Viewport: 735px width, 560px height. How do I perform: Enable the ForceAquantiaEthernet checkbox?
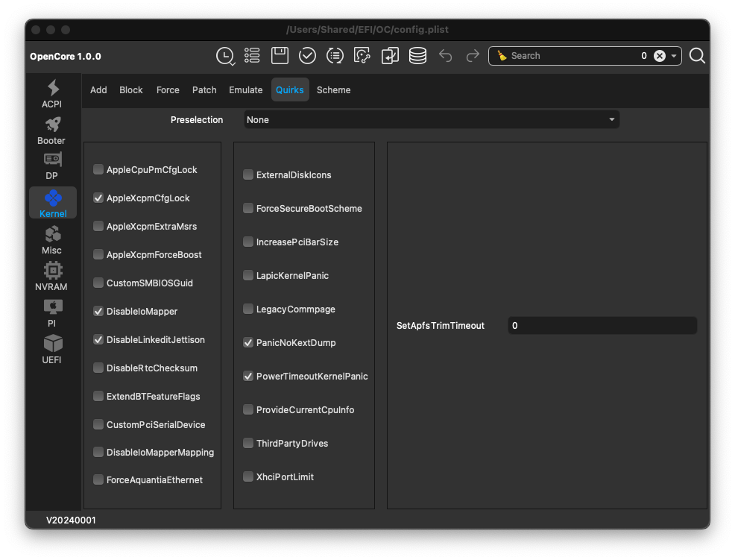98,479
